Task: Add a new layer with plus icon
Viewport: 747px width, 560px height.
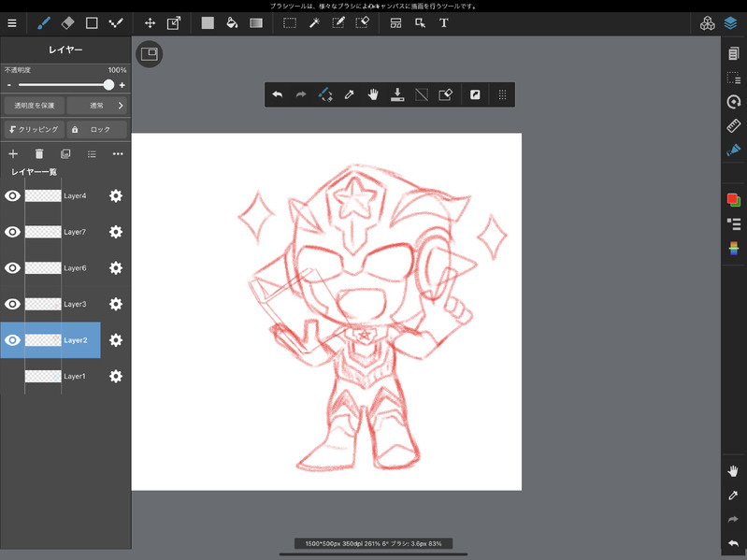Action: 13,153
